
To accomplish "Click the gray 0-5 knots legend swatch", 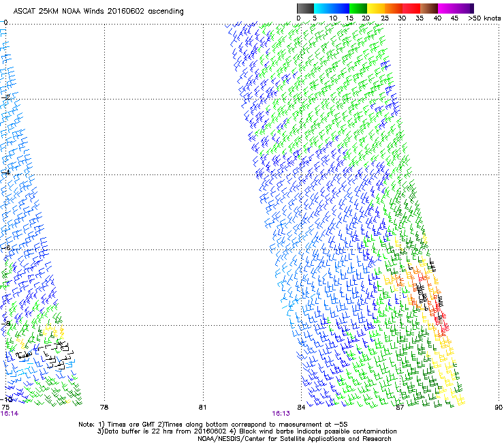I will (305, 8).
